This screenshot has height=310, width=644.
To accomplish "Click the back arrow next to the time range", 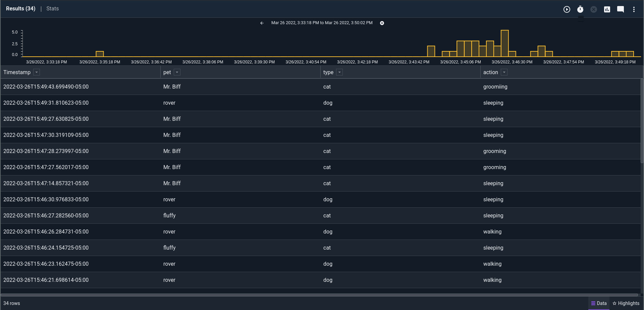I will click(262, 23).
